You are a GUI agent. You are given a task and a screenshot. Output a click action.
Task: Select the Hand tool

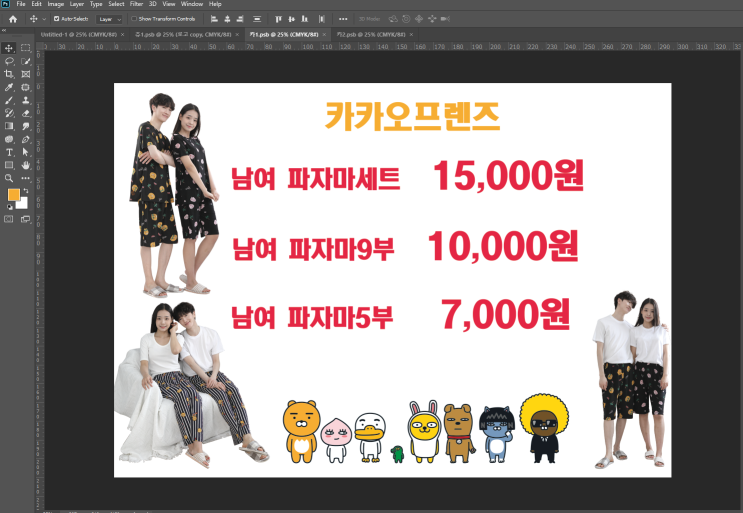tap(26, 165)
